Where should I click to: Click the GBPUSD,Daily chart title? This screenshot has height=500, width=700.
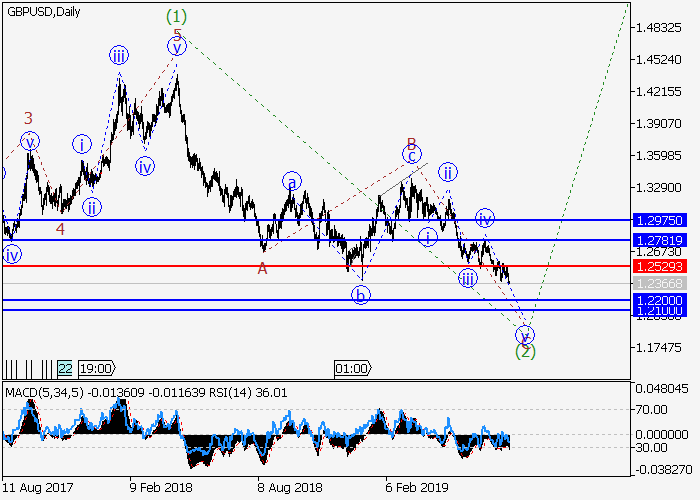click(45, 9)
